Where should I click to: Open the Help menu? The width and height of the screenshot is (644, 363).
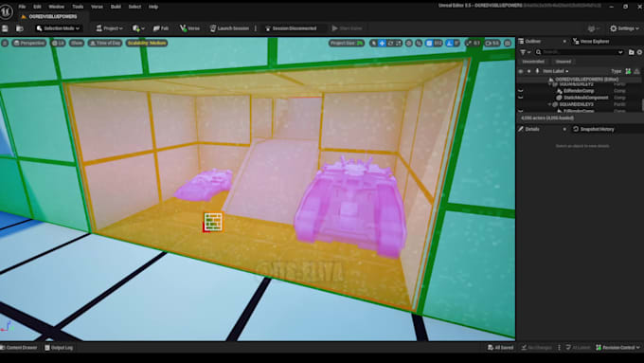click(153, 7)
